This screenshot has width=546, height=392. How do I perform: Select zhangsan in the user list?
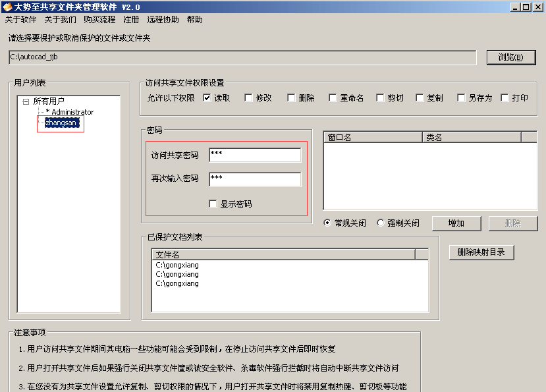click(x=61, y=123)
